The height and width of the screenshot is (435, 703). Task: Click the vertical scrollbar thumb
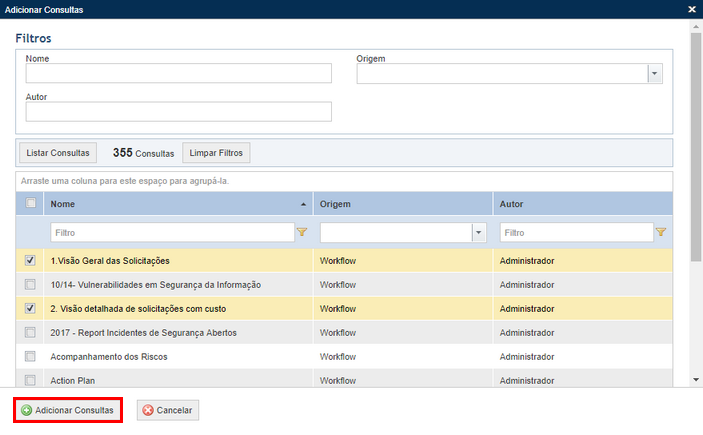point(696,147)
